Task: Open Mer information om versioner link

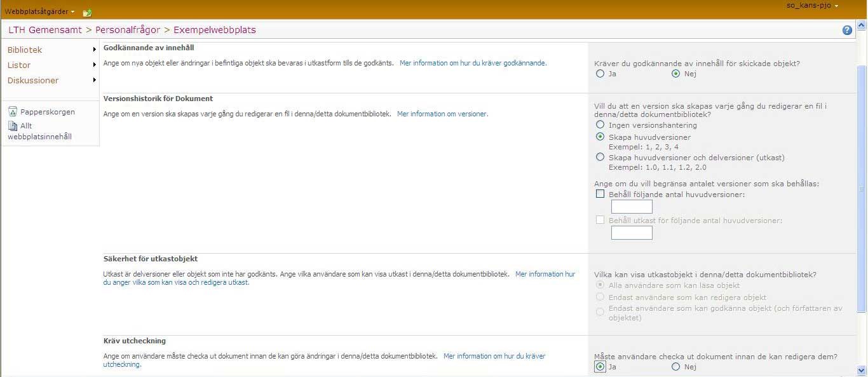Action: (442, 114)
